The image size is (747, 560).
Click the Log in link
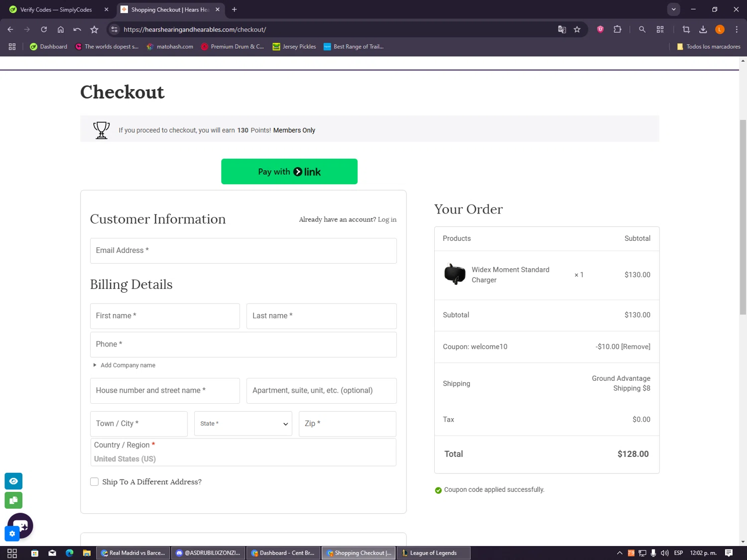387,220
